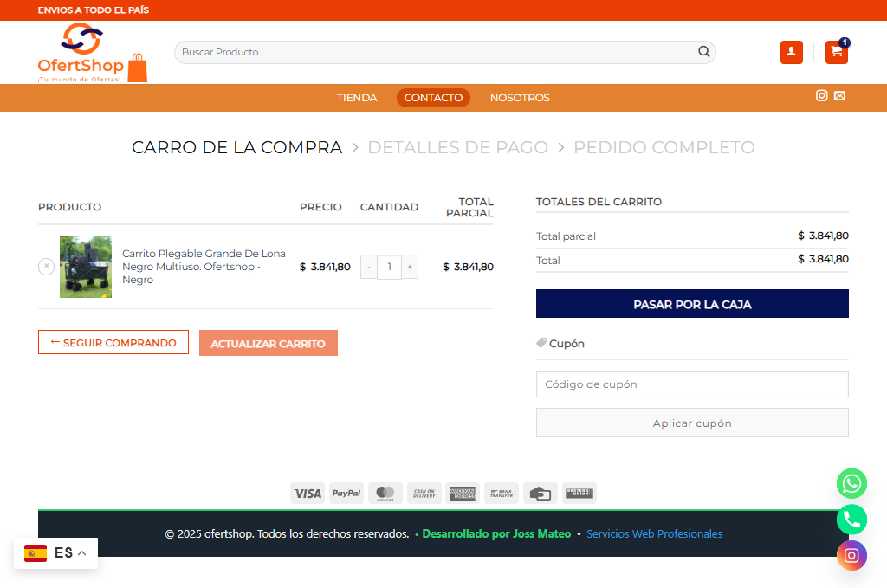Click the search magnifier icon
The height and width of the screenshot is (588, 887).
click(703, 52)
